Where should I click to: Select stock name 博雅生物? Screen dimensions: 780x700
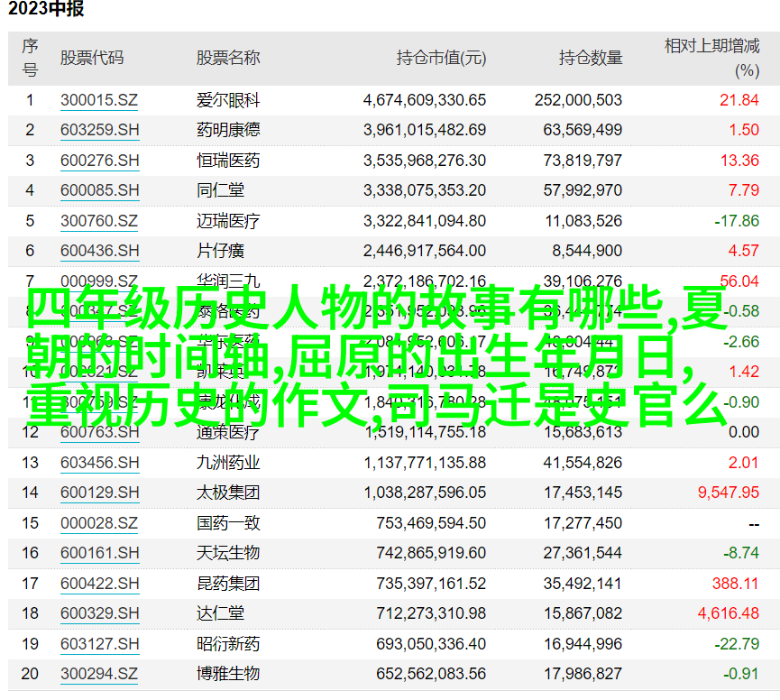[228, 674]
